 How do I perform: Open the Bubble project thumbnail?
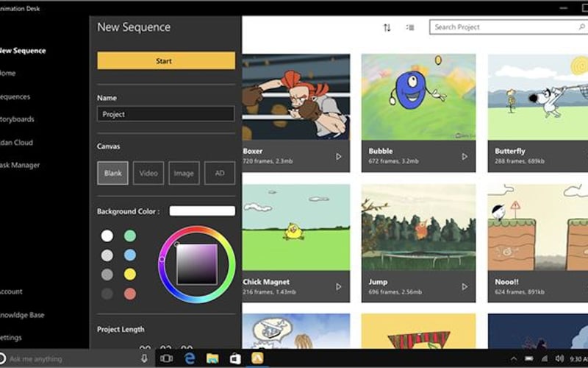pos(418,97)
